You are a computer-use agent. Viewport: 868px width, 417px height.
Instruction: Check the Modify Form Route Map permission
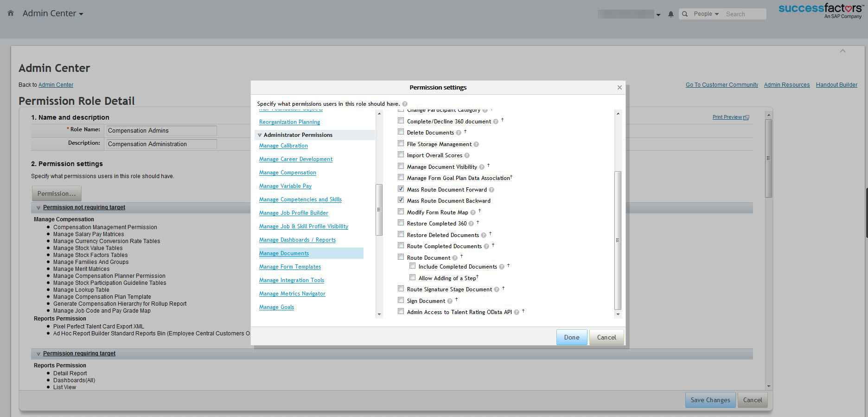401,212
